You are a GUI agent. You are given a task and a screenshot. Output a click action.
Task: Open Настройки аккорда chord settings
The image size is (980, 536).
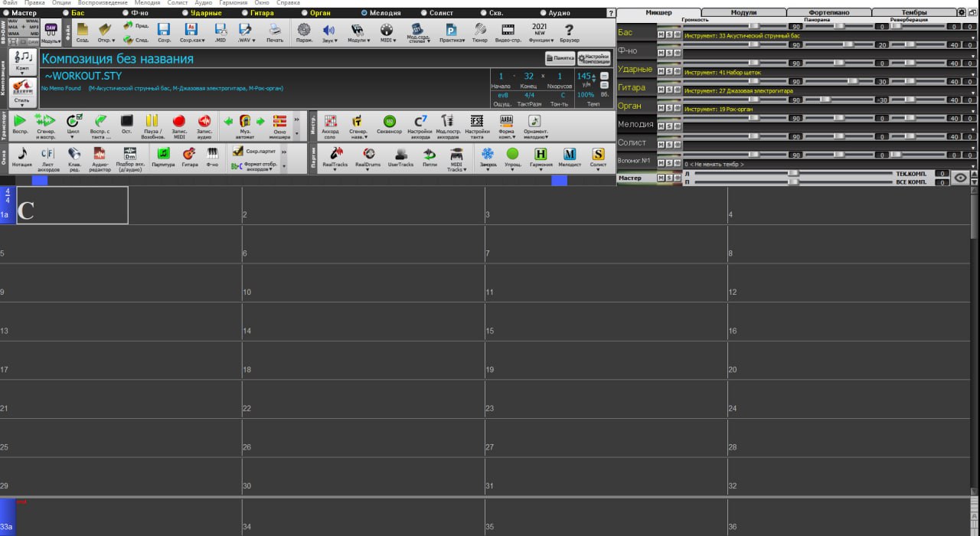coord(420,125)
